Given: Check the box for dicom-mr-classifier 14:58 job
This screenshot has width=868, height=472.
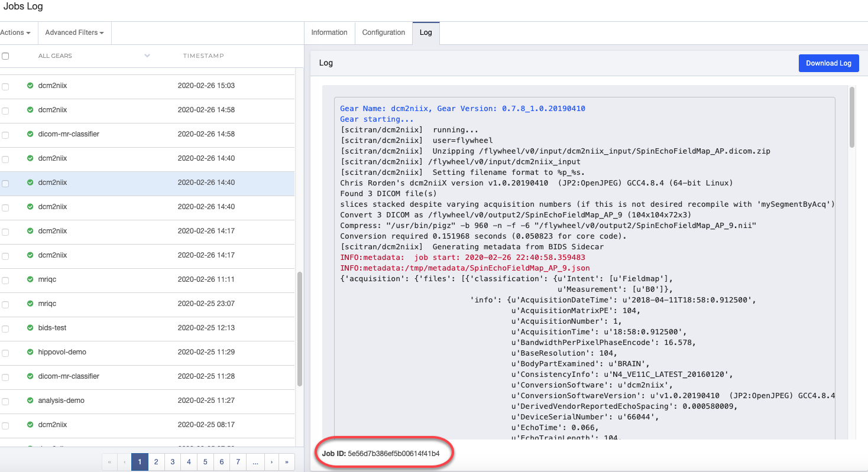Looking at the screenshot, I should (5, 135).
